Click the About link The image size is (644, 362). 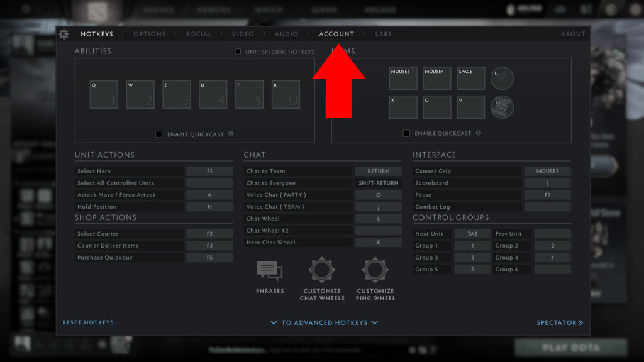[573, 34]
